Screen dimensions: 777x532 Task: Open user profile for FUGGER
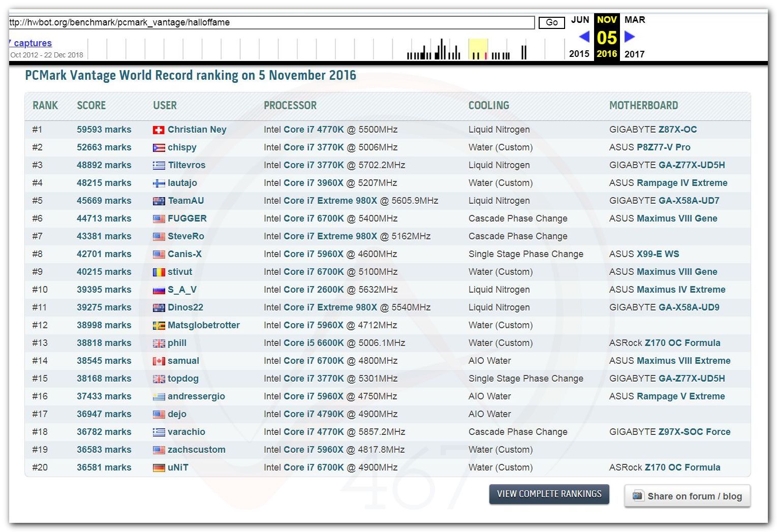coord(187,218)
